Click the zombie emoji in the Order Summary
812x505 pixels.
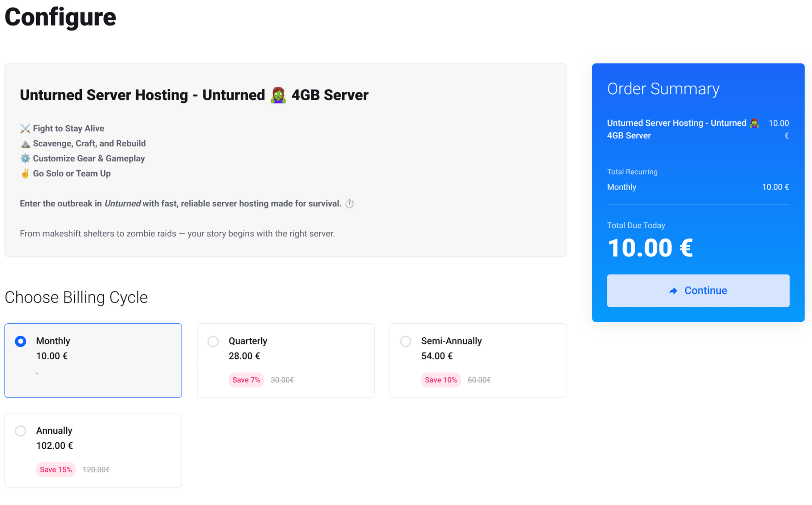point(754,123)
